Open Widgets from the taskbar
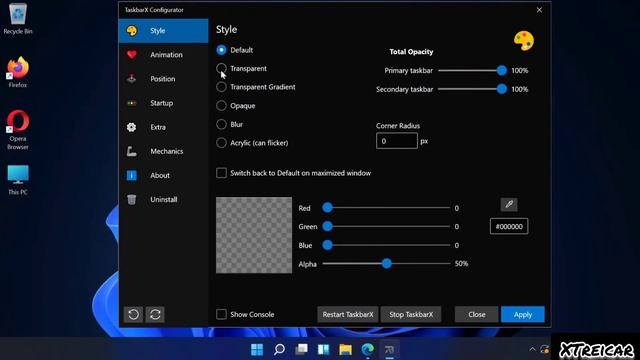640x360 pixels. tap(323, 349)
